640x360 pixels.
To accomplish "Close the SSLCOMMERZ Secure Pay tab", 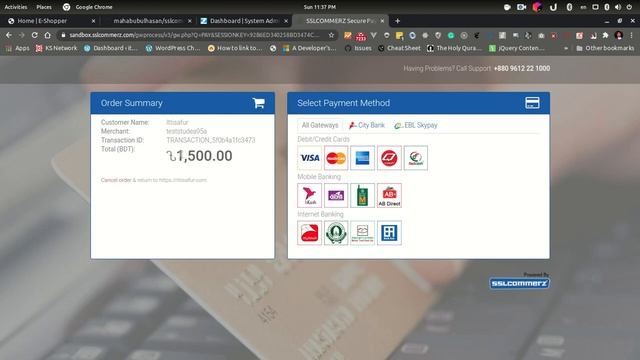I will [382, 21].
